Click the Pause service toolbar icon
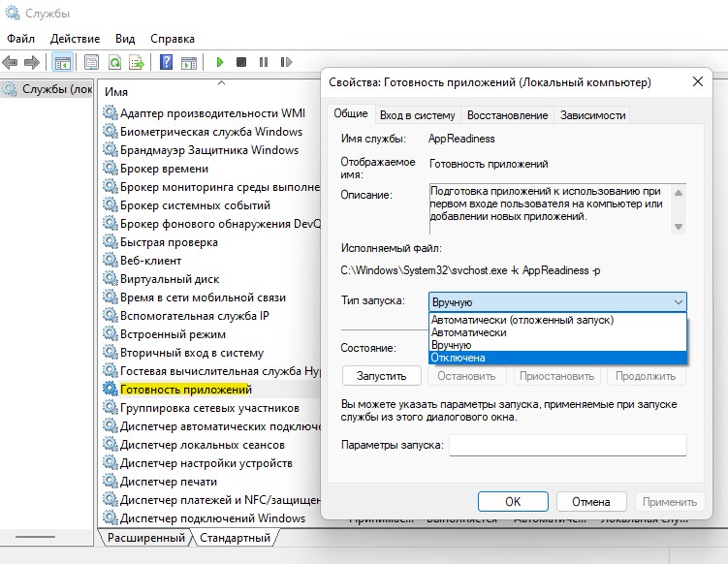The width and height of the screenshot is (728, 564). pyautogui.click(x=264, y=62)
